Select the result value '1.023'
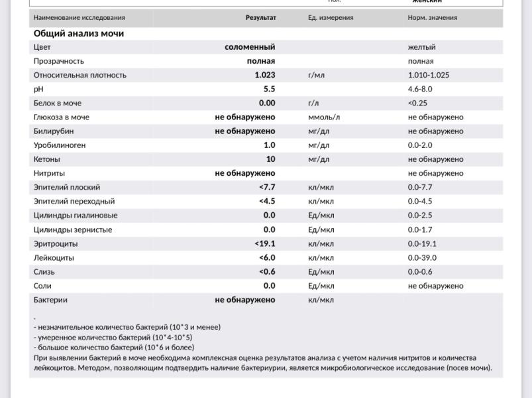This screenshot has height=398, width=532. point(265,75)
